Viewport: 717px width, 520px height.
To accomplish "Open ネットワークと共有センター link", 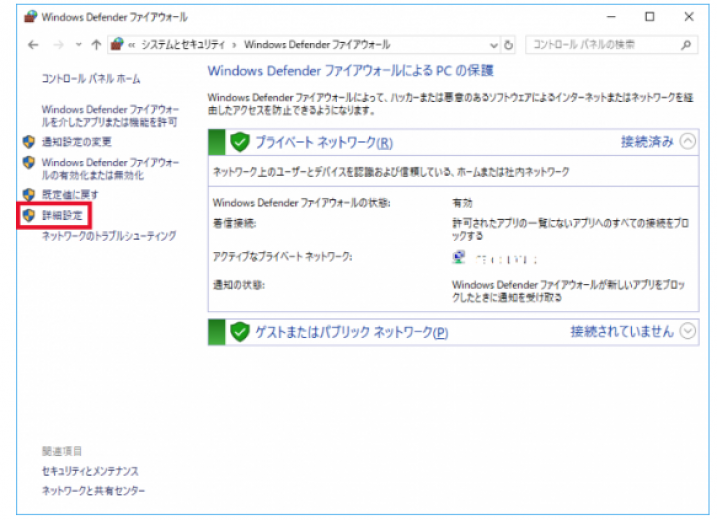I will tap(93, 491).
